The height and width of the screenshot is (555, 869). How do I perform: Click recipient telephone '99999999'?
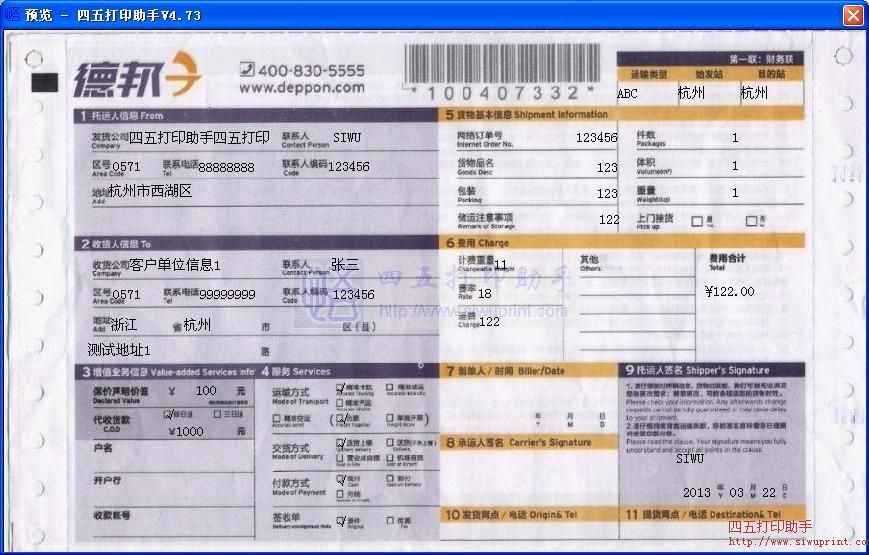pos(227,294)
